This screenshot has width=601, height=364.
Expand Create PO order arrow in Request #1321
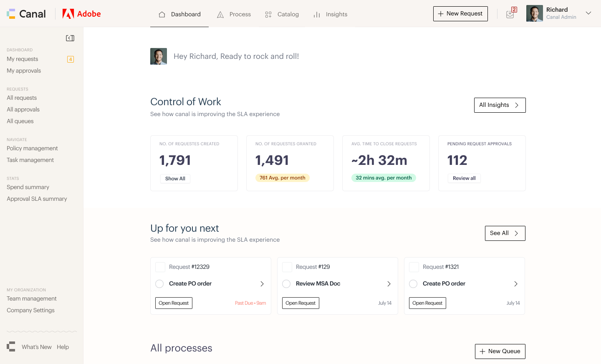(516, 284)
